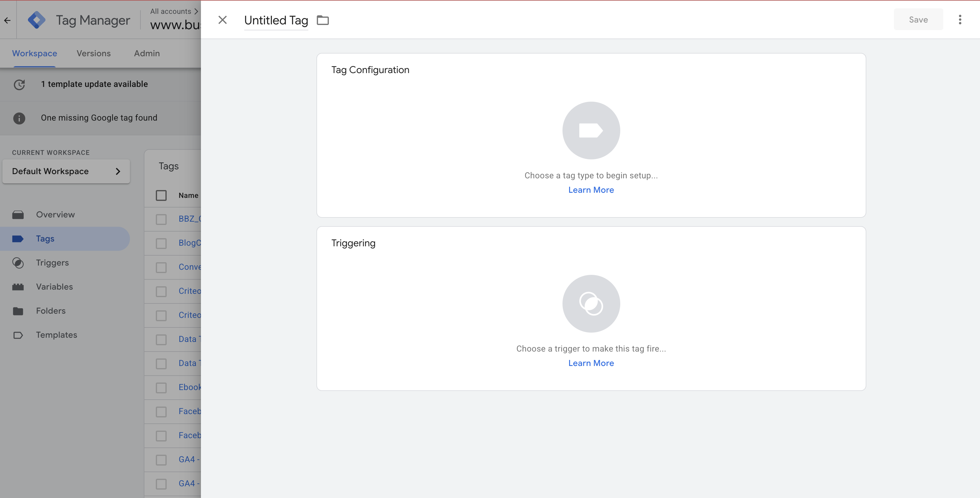Screen dimensions: 980x498
Task: Check the BBZ_ tag row checkbox
Action: [x=161, y=219]
